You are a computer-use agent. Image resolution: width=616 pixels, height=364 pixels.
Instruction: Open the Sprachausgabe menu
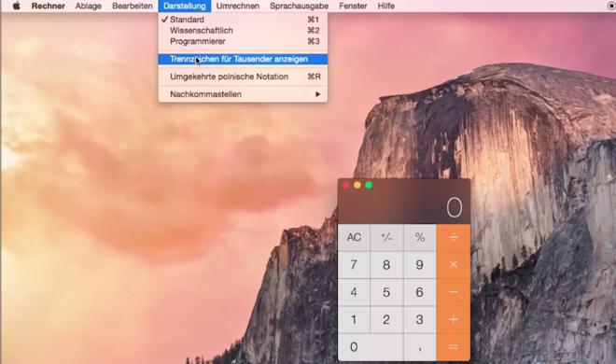[x=299, y=6]
